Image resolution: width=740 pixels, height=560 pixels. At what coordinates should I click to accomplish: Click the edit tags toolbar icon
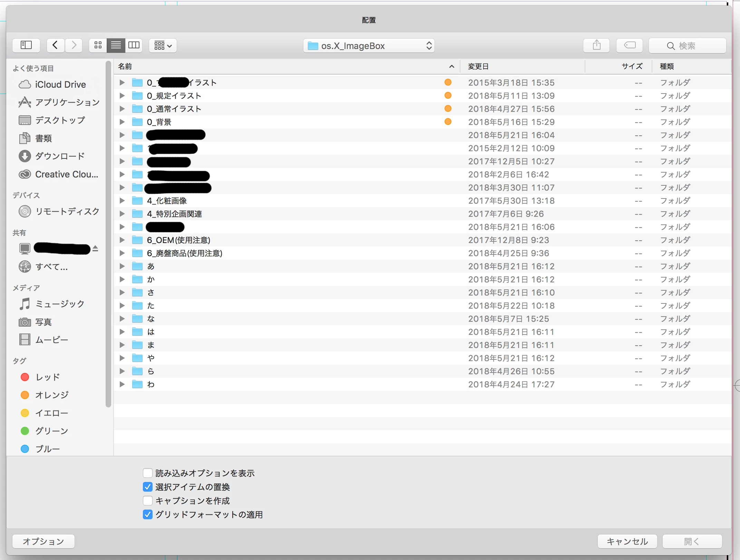click(x=630, y=45)
